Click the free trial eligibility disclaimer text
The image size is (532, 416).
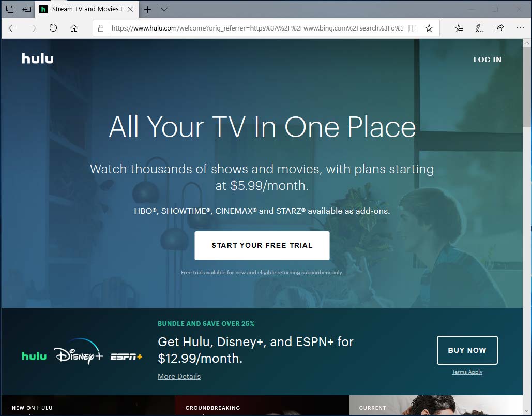coord(262,272)
